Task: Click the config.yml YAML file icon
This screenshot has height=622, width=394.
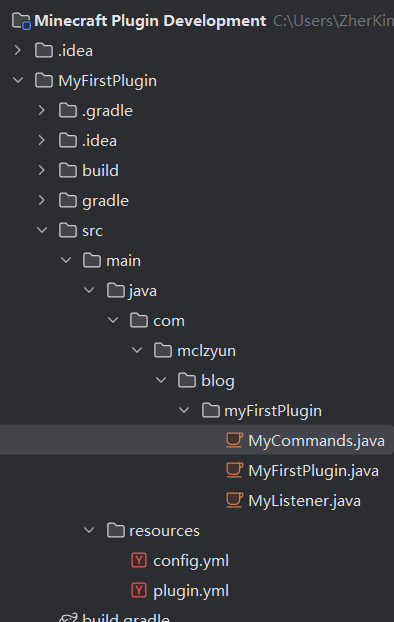Action: [x=139, y=561]
